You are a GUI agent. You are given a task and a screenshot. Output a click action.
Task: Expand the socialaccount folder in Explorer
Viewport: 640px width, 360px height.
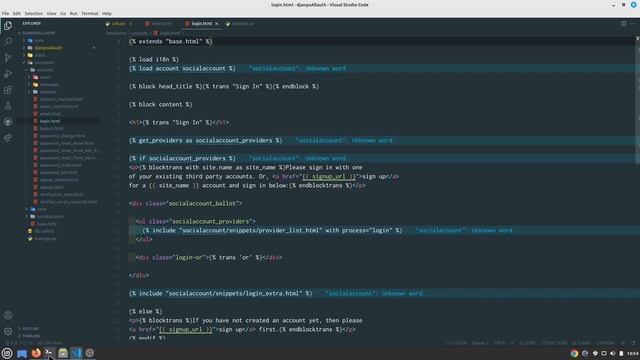coord(51,216)
